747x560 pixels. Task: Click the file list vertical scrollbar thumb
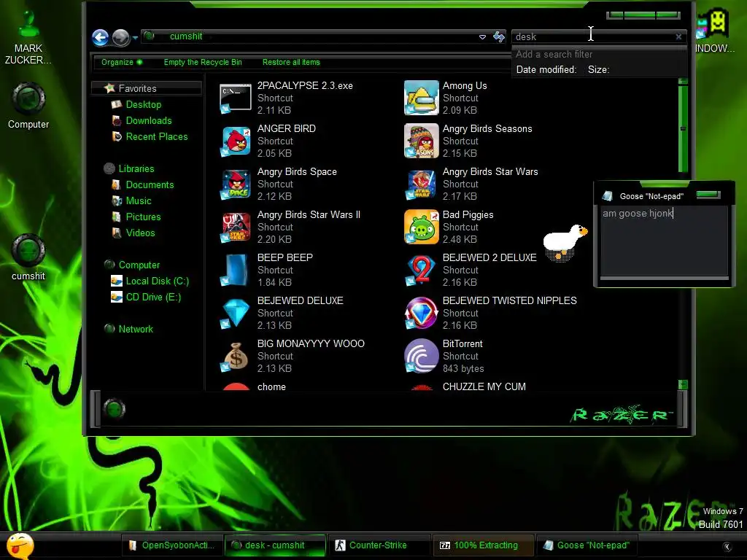point(683,128)
